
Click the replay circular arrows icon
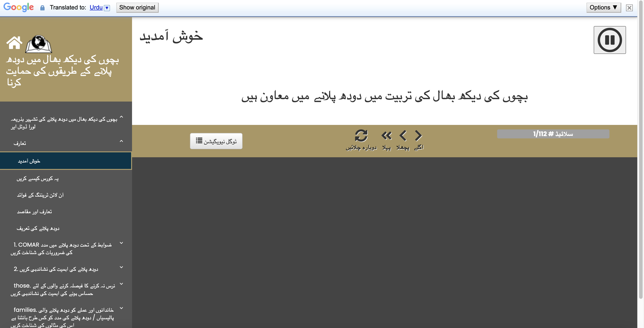[361, 136]
